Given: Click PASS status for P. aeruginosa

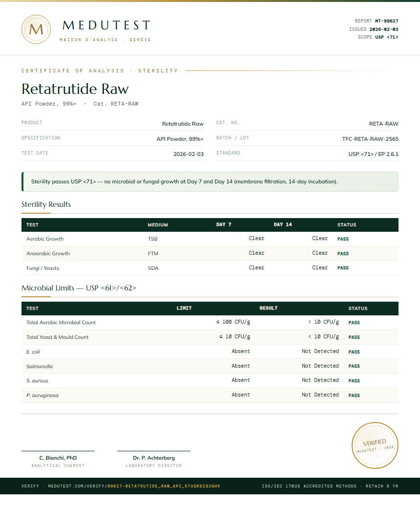Looking at the screenshot, I should 354,396.
